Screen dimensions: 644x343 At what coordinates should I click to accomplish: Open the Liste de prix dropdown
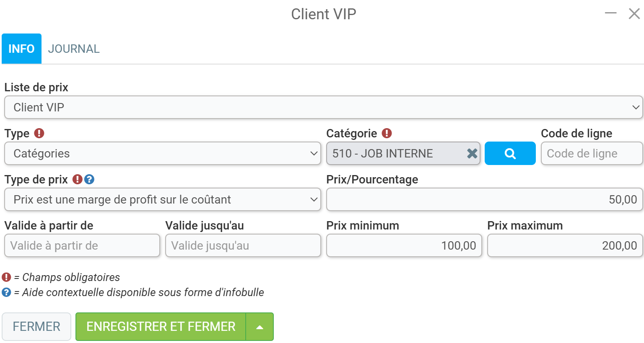323,107
